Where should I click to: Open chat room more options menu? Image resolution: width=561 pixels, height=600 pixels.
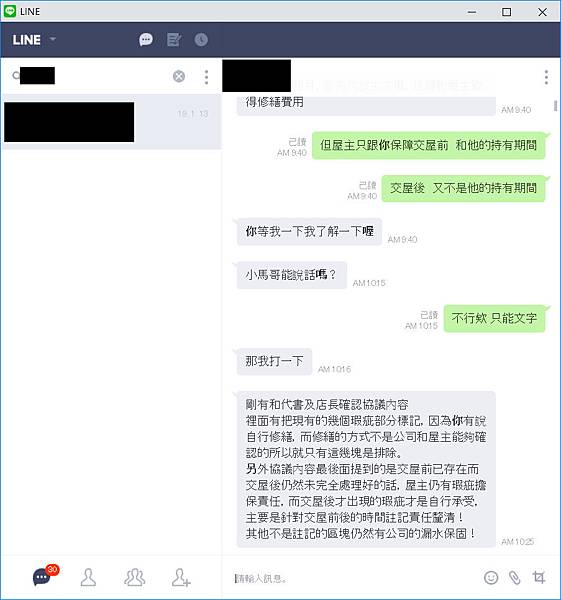(546, 77)
